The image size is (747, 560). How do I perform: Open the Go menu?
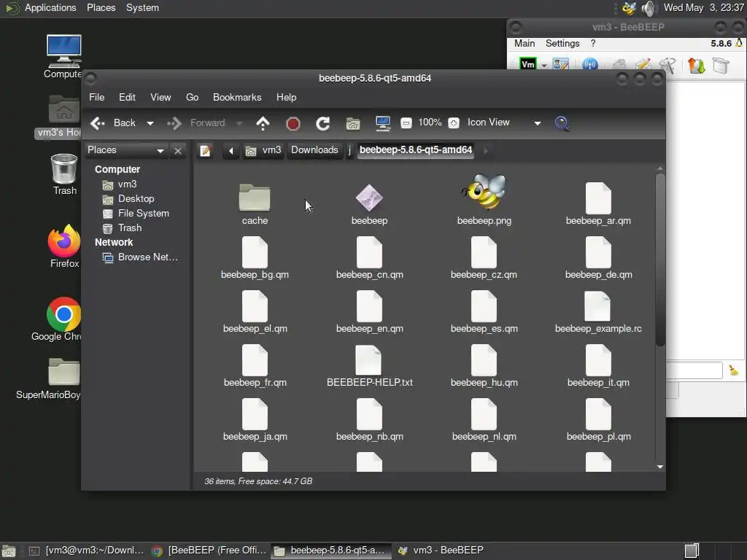tap(192, 97)
